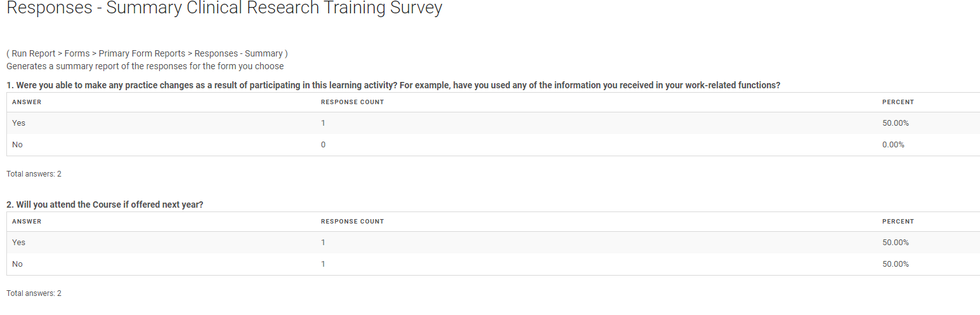Image resolution: width=980 pixels, height=315 pixels.
Task: Click the Yes answer cell in question 2
Action: [x=18, y=243]
